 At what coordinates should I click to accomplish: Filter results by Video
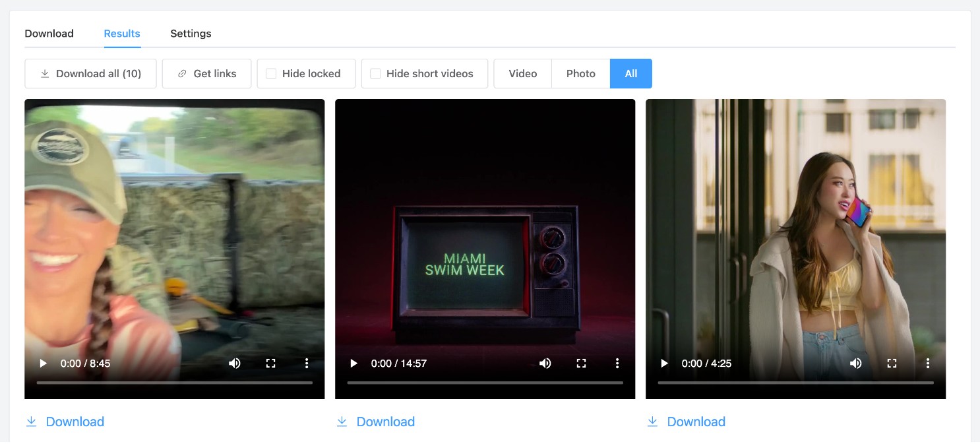[x=523, y=74]
